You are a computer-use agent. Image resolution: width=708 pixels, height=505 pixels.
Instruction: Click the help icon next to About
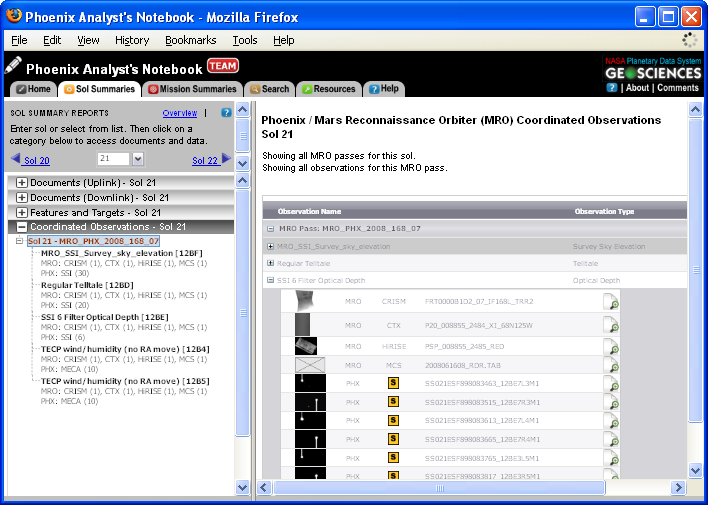[x=611, y=88]
